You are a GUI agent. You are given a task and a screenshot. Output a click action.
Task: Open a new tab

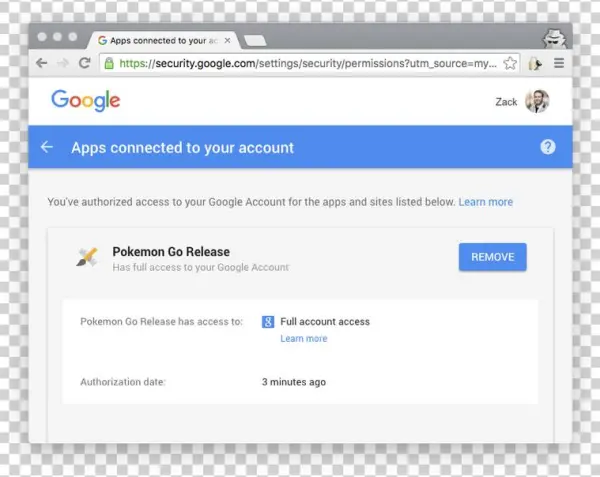click(254, 41)
